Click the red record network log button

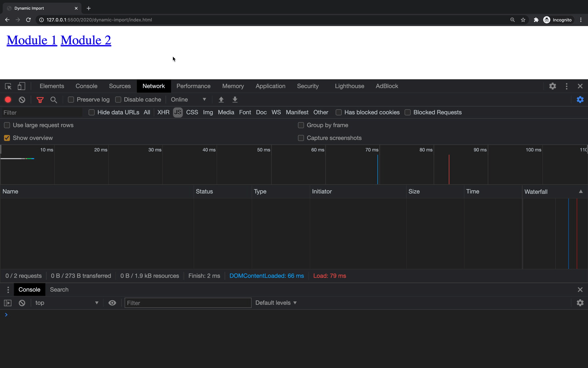point(8,100)
